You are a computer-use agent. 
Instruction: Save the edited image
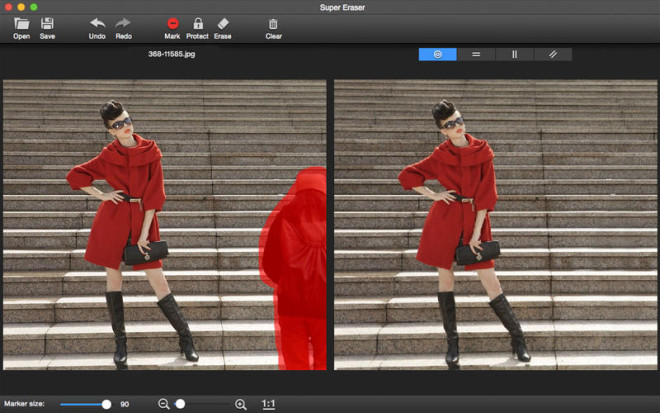pos(47,24)
